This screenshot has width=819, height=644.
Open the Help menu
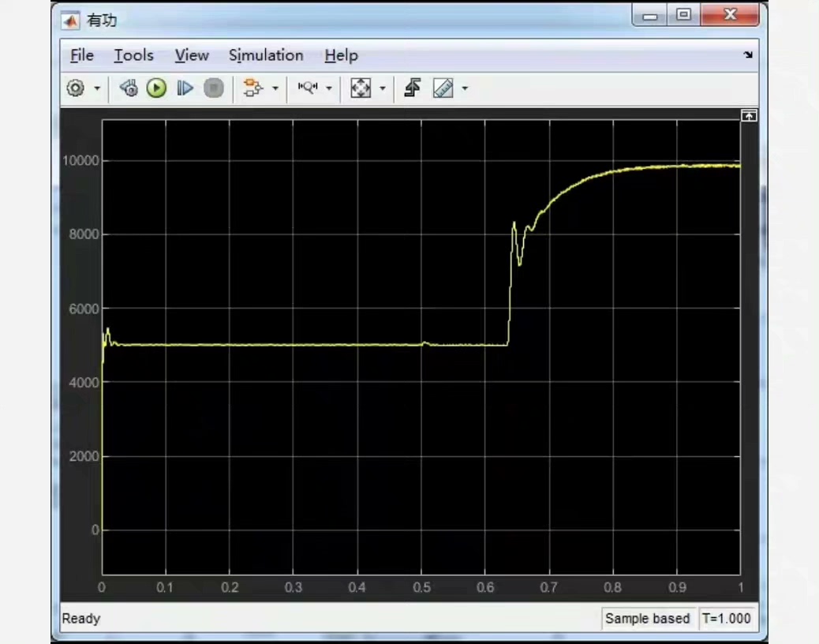tap(341, 55)
